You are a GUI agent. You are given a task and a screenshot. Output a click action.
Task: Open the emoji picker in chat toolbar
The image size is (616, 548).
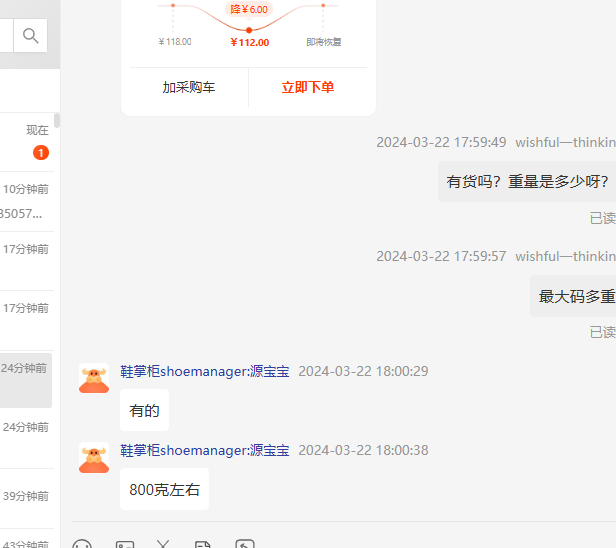tap(82, 544)
